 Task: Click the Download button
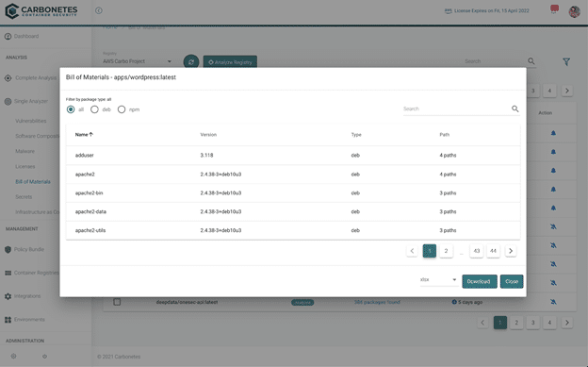click(x=480, y=281)
